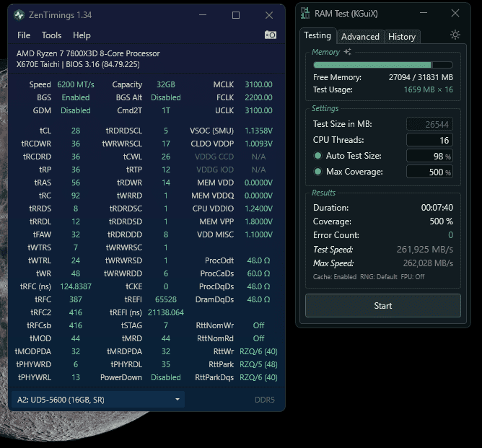Click the X670E Taichi BIOS 3.16 line
Image resolution: width=482 pixels, height=448 pixels.
78,64
